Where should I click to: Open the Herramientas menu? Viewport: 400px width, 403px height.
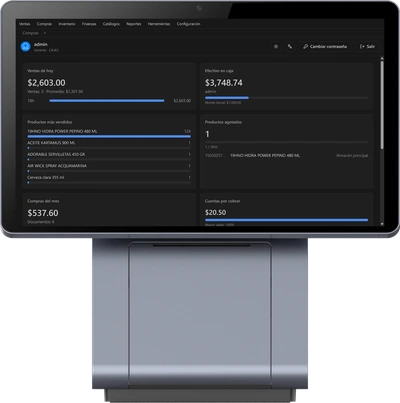pos(159,24)
